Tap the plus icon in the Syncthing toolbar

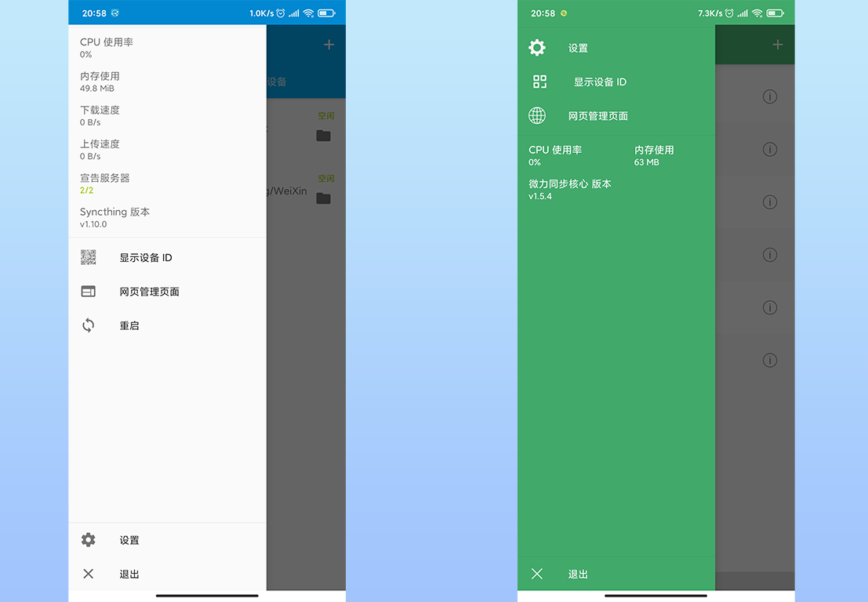tap(329, 45)
